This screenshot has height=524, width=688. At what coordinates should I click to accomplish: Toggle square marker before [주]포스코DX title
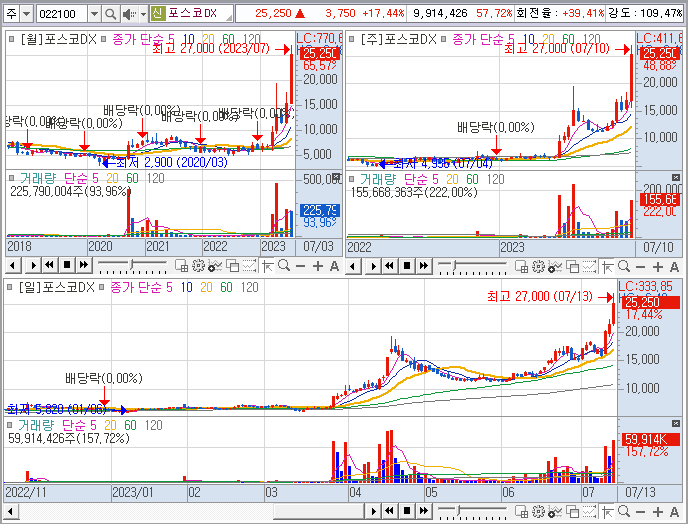click(352, 39)
